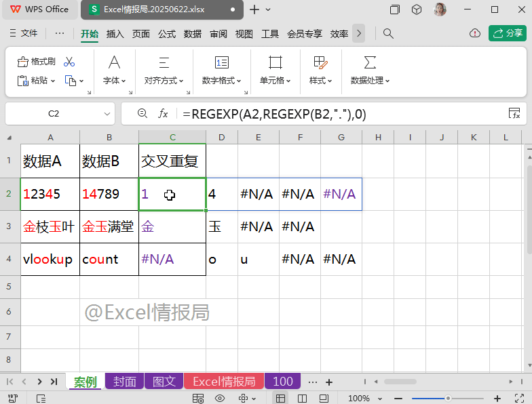The width and height of the screenshot is (532, 404).
Task: Click the zoom slider in status bar
Action: coord(448,398)
